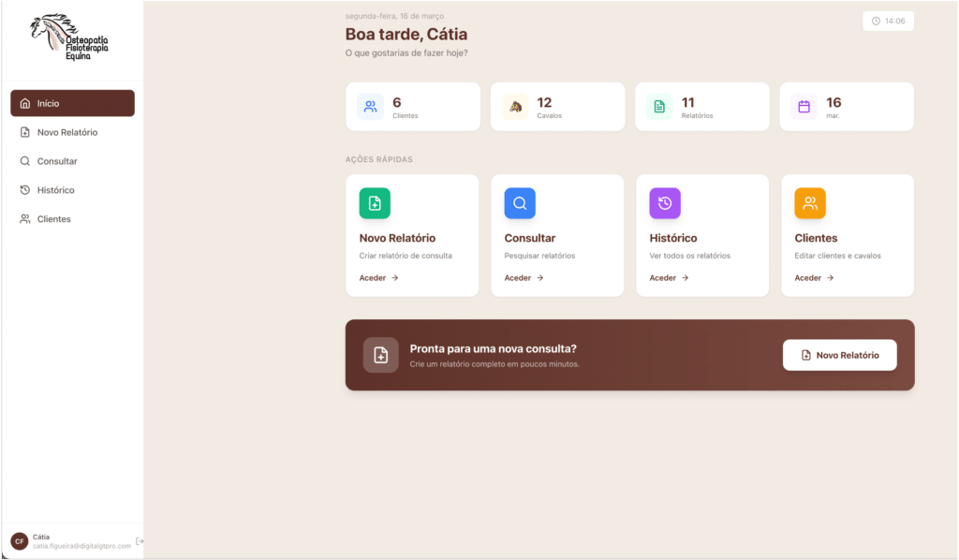
Task: Click the Relatórios stat document icon
Action: point(659,107)
